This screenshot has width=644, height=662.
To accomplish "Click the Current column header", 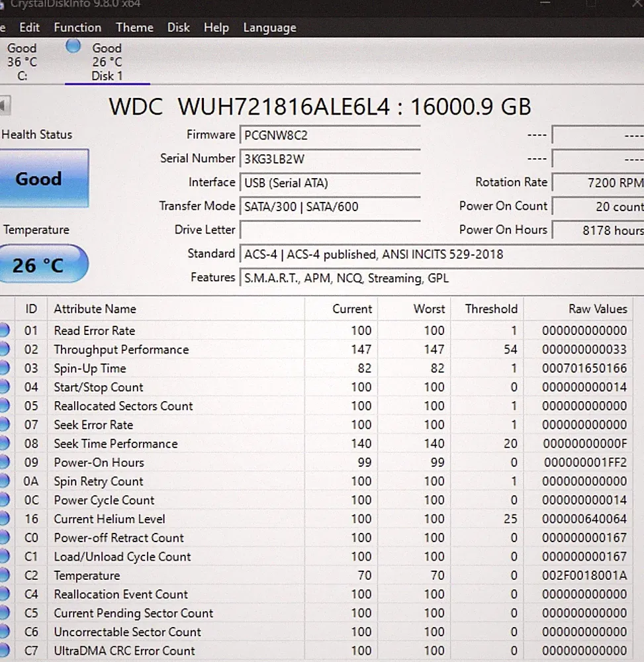I will 341,308.
